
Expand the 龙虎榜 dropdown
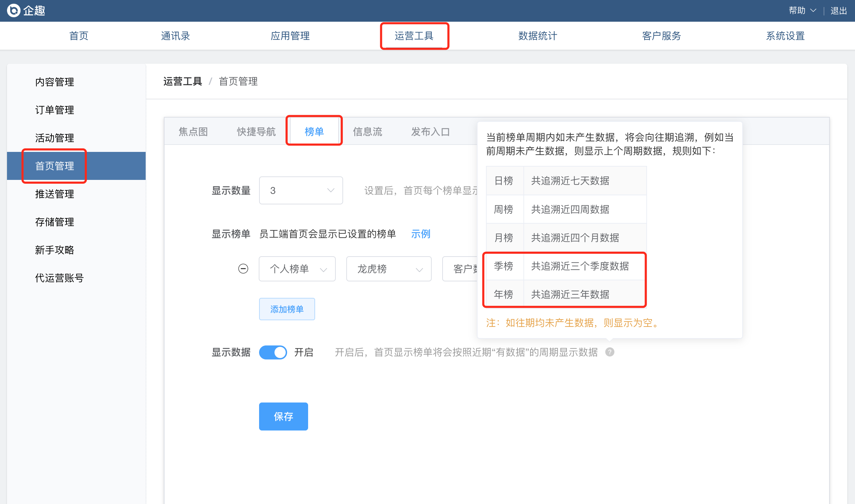[389, 269]
